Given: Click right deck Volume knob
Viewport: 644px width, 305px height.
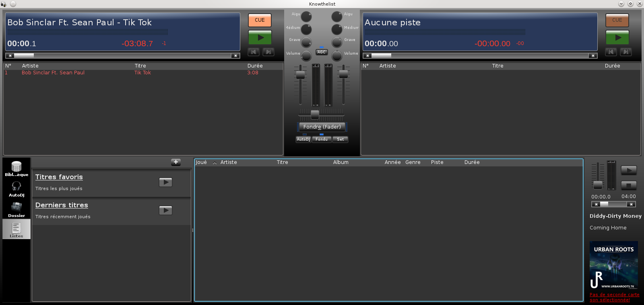Looking at the screenshot, I should pos(337,55).
